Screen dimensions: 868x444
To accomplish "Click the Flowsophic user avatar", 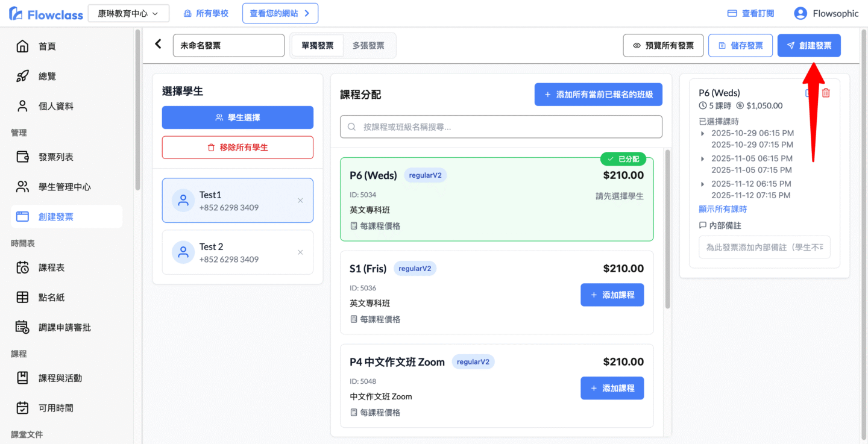I will click(800, 13).
